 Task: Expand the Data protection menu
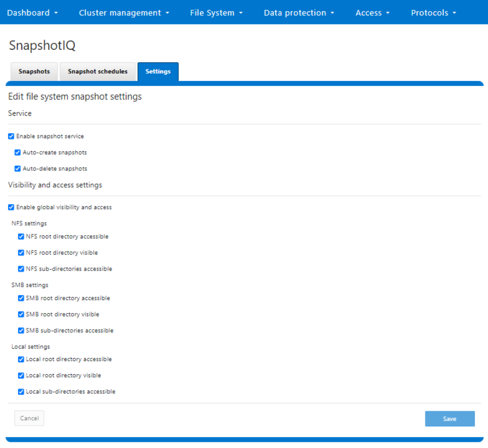click(x=299, y=13)
